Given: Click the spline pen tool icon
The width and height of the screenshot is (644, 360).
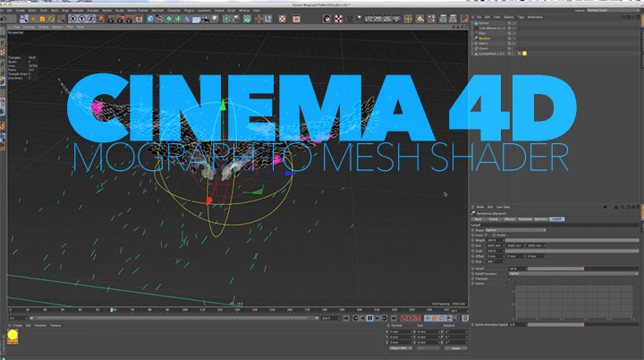Looking at the screenshot, I should tap(159, 19).
